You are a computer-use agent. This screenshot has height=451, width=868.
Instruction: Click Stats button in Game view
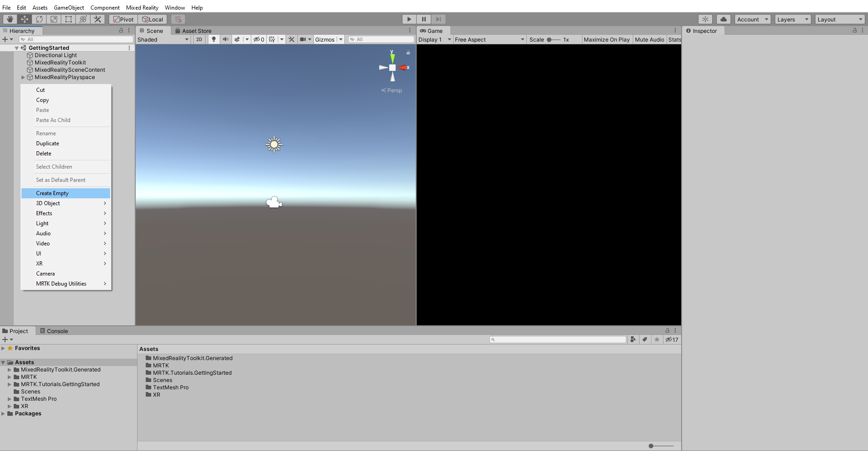(674, 39)
